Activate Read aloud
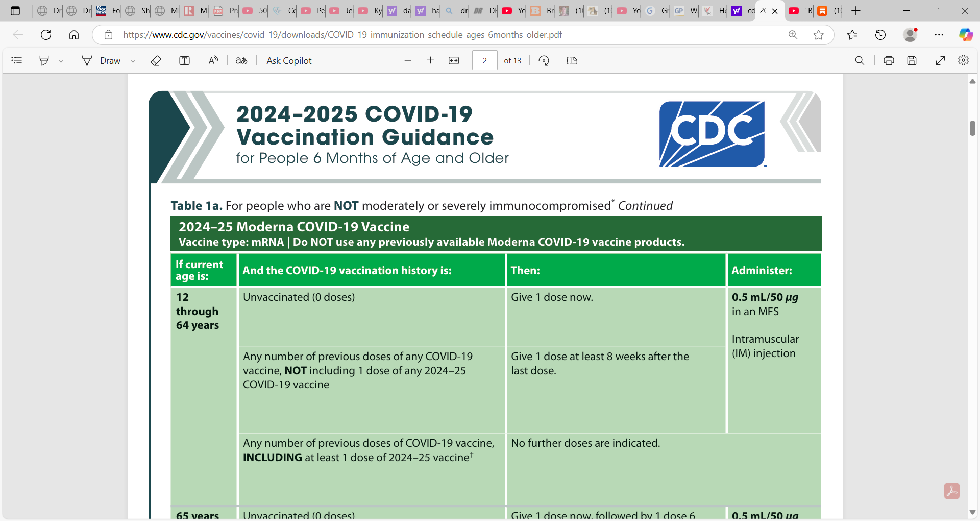The height and width of the screenshot is (521, 980). click(213, 60)
